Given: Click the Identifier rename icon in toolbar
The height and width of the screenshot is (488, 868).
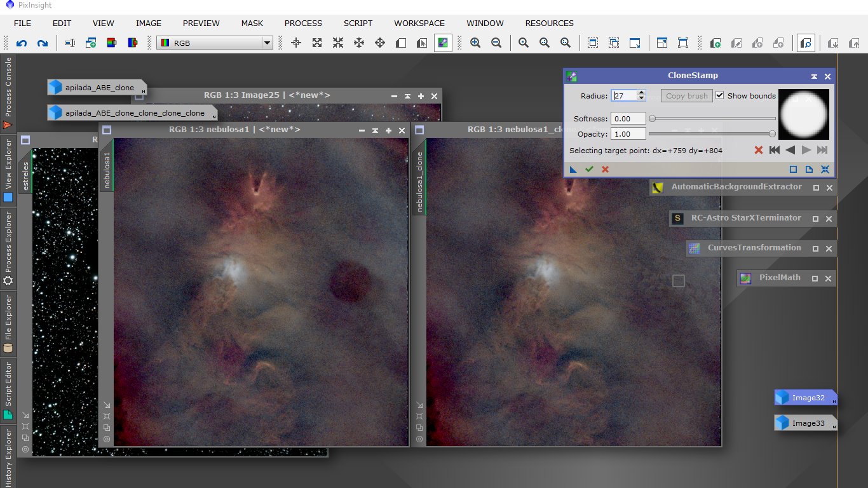Looking at the screenshot, I should [70, 43].
